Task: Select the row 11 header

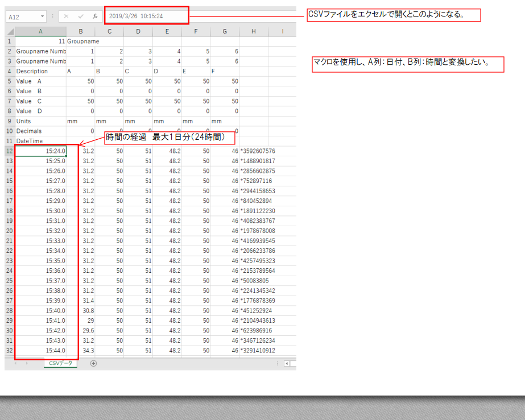Action: (10, 141)
